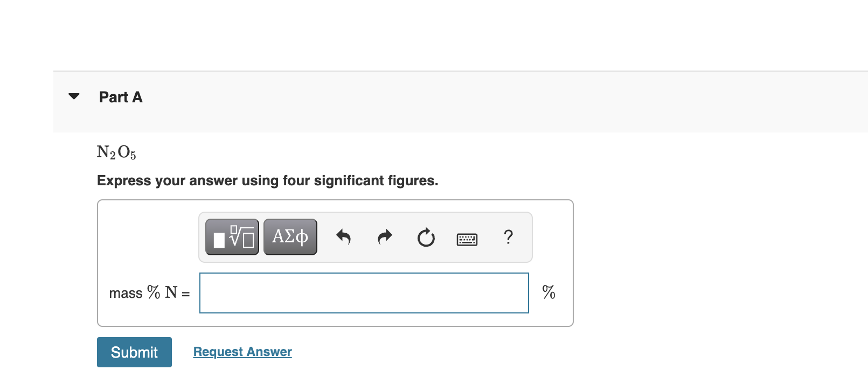Click the Part A disclosure triangle

pos(74,96)
